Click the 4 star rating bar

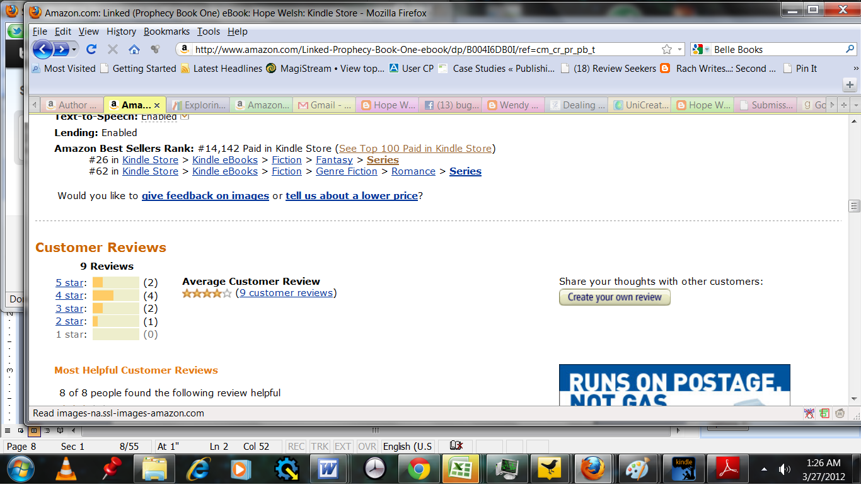pos(116,295)
